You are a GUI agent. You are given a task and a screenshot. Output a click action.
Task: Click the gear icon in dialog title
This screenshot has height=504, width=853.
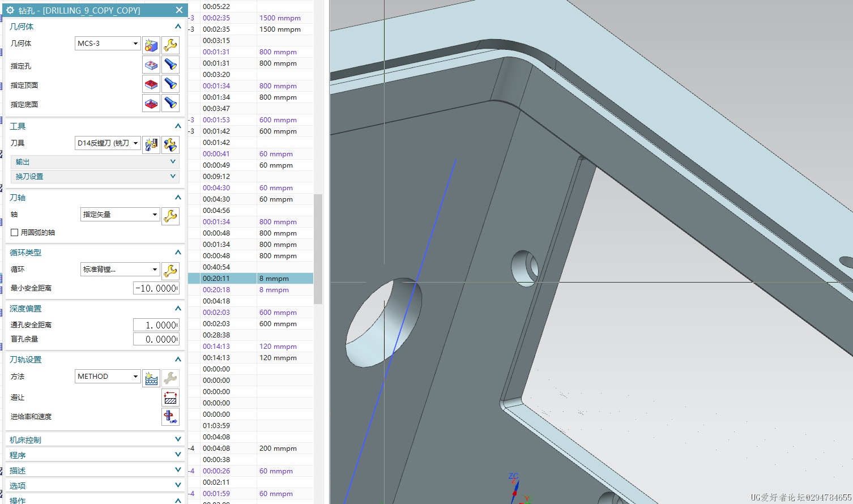coord(10,10)
